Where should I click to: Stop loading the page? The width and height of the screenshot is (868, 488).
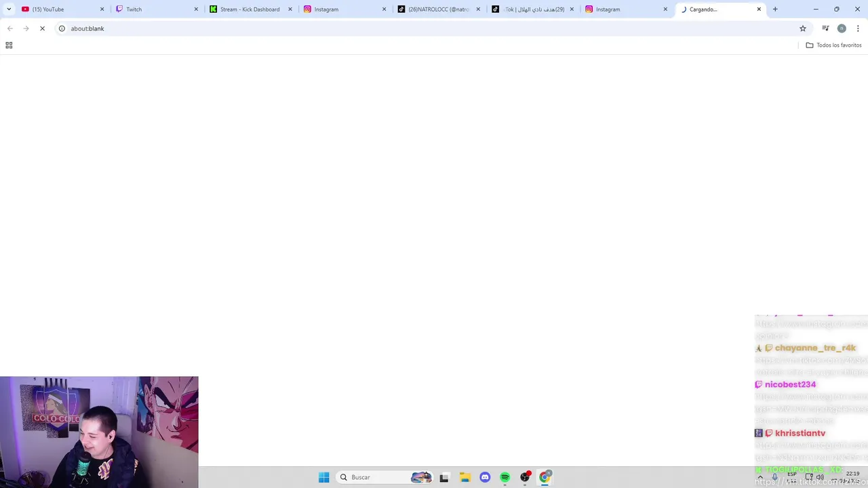[42, 28]
